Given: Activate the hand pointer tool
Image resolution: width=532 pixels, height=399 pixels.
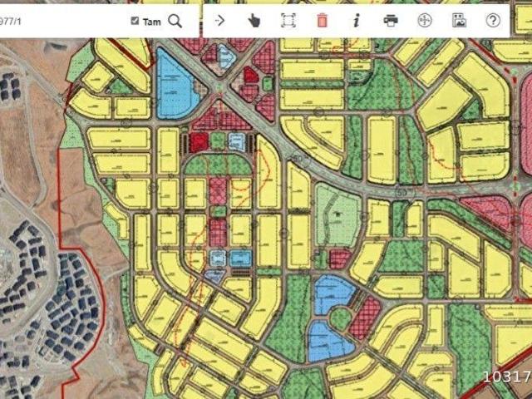Looking at the screenshot, I should 254,21.
